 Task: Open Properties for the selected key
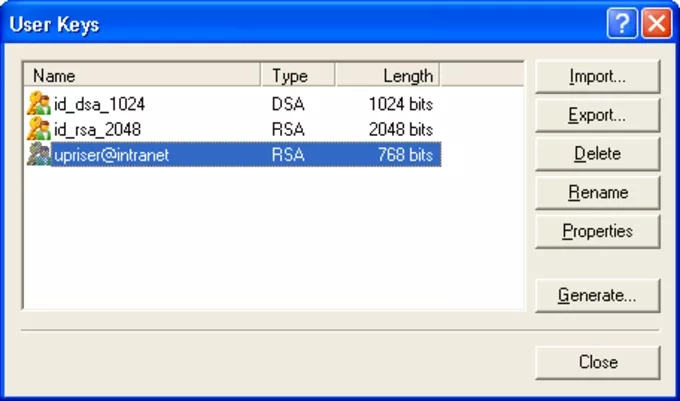coord(597,231)
